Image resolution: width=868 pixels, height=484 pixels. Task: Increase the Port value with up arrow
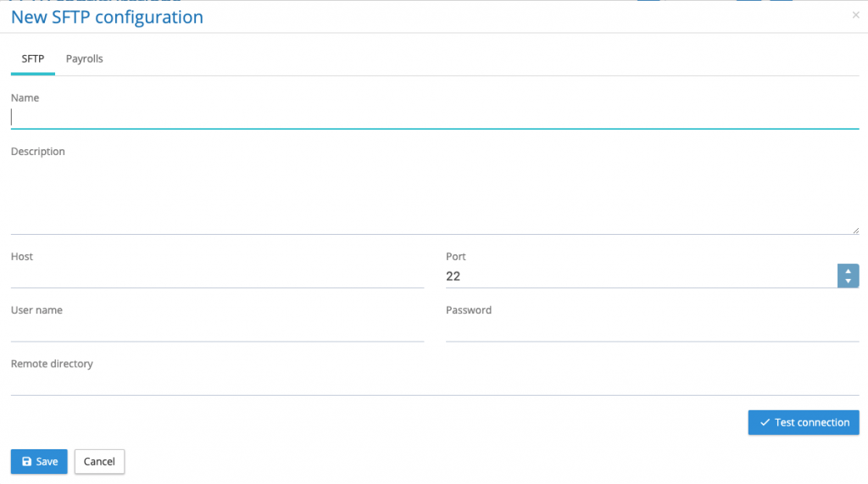point(848,271)
